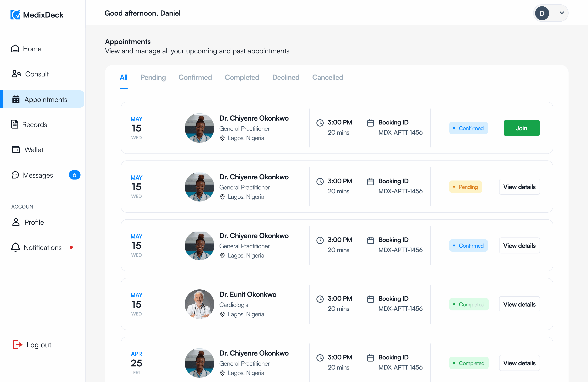588x382 pixels.
Task: Click the Pending status badge
Action: 465,187
